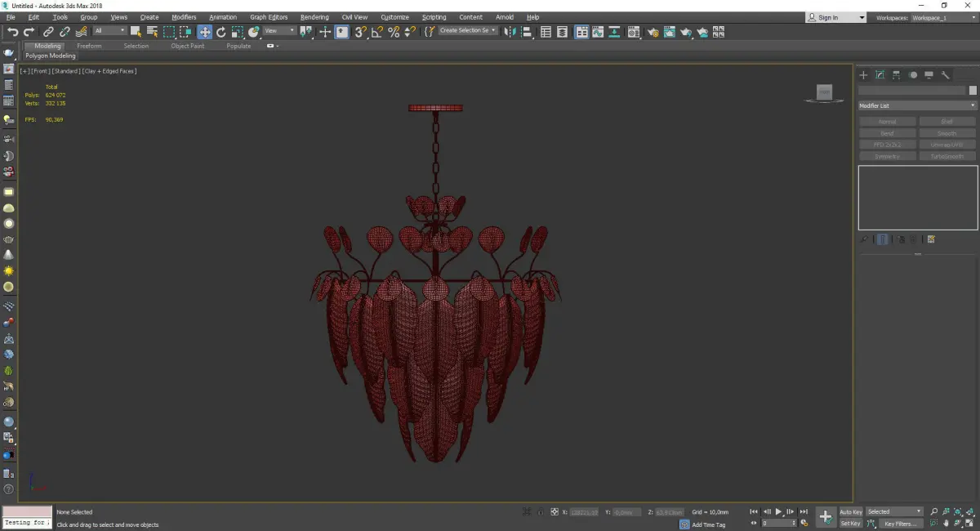Expand the Modifier List dropdown
Viewport: 980px width, 531px height.
pyautogui.click(x=917, y=105)
